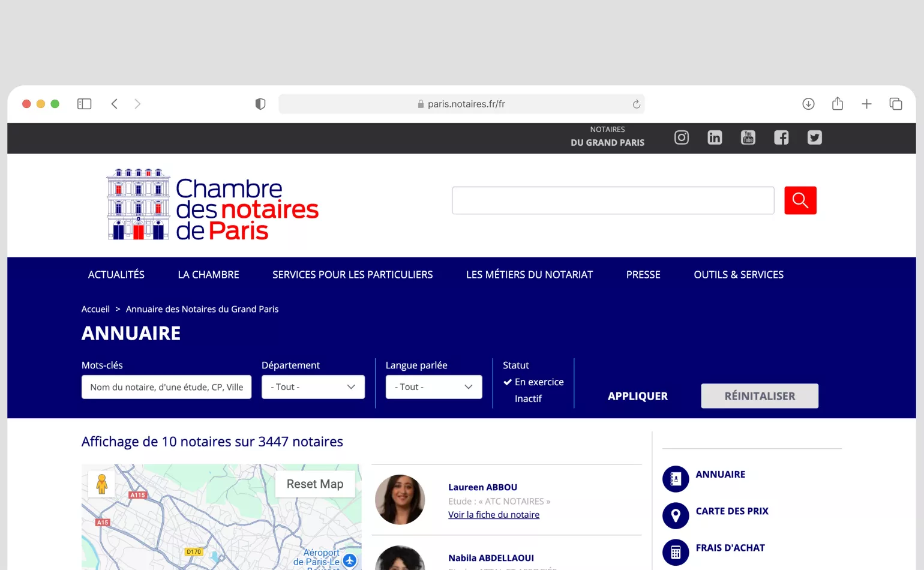
Task: Toggle the Safari sidebar button
Action: (x=84, y=104)
